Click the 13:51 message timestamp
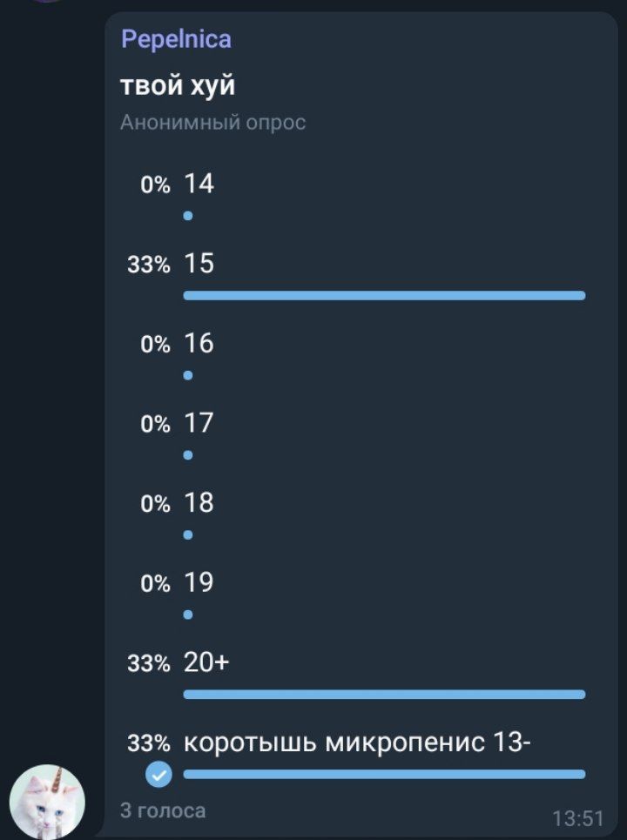The width and height of the screenshot is (627, 840). [577, 818]
